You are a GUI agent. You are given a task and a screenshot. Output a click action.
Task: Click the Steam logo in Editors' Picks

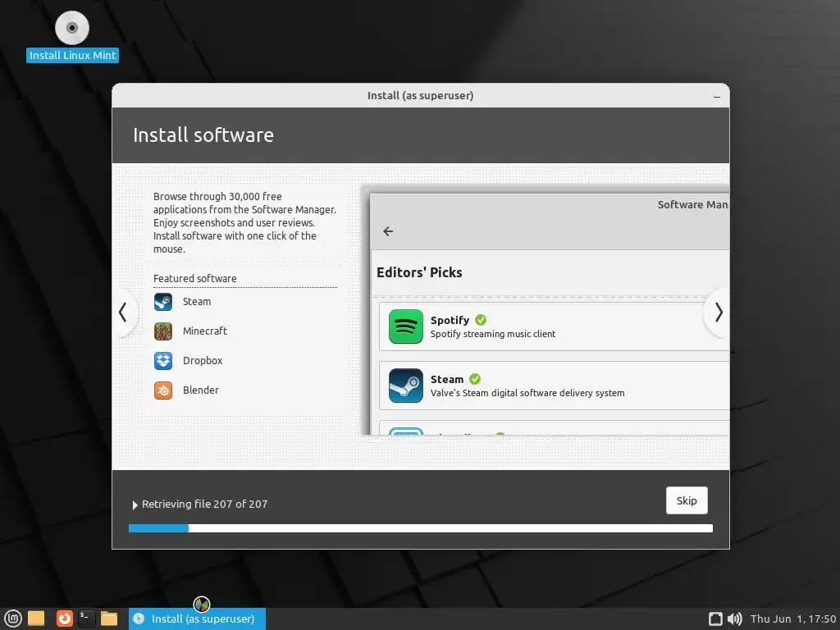pyautogui.click(x=405, y=386)
